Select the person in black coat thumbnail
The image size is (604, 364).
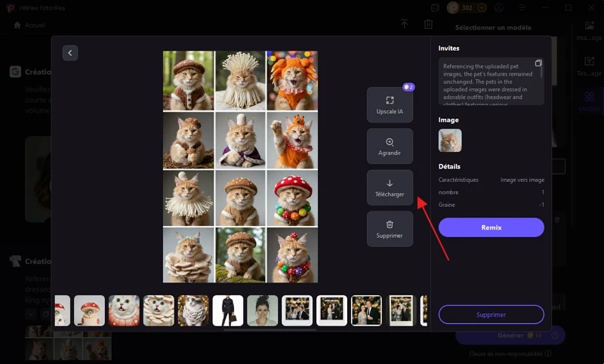pos(228,311)
